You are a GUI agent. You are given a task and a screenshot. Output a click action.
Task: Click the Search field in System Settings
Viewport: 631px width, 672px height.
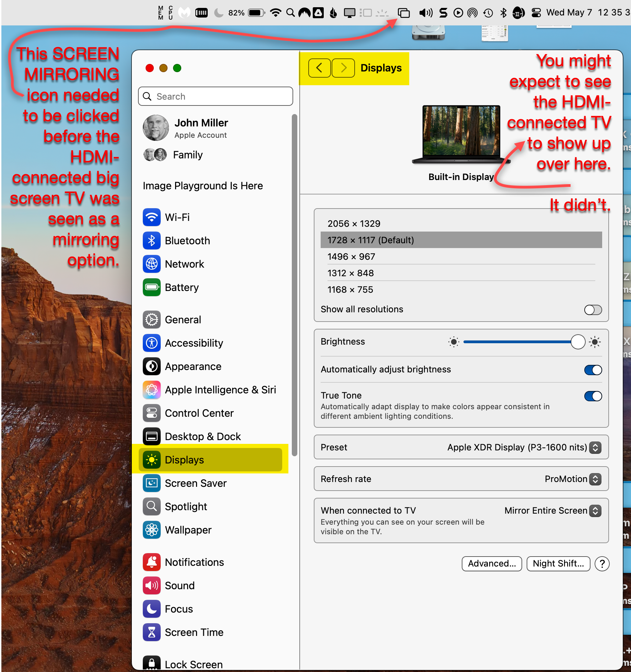[x=216, y=96]
